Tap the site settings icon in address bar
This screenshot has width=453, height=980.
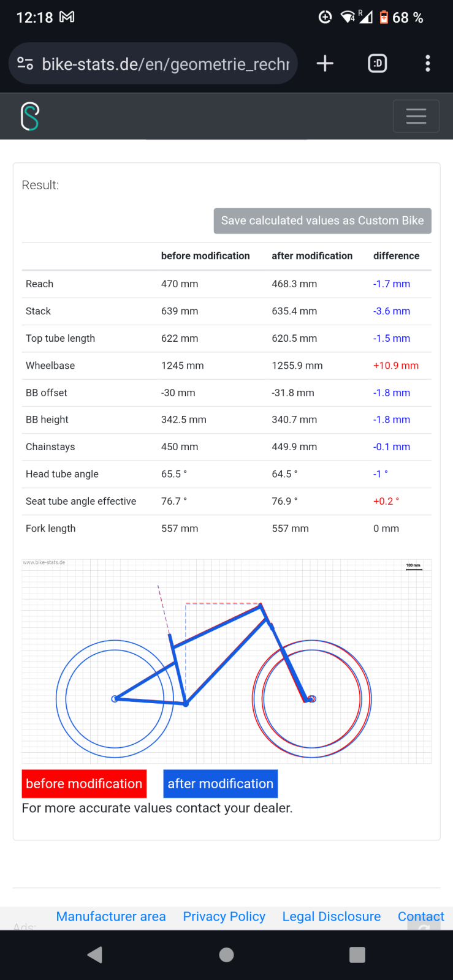[25, 63]
